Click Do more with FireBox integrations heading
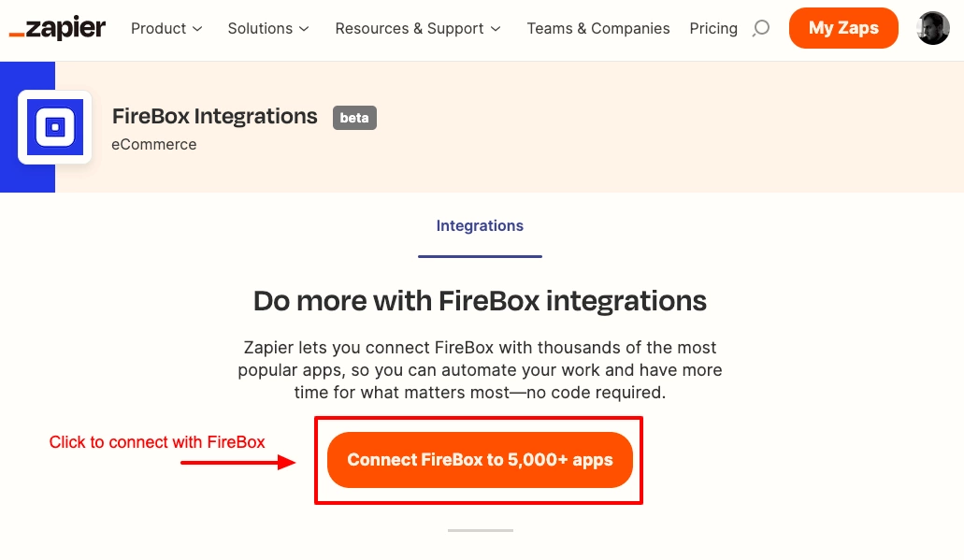 click(481, 301)
